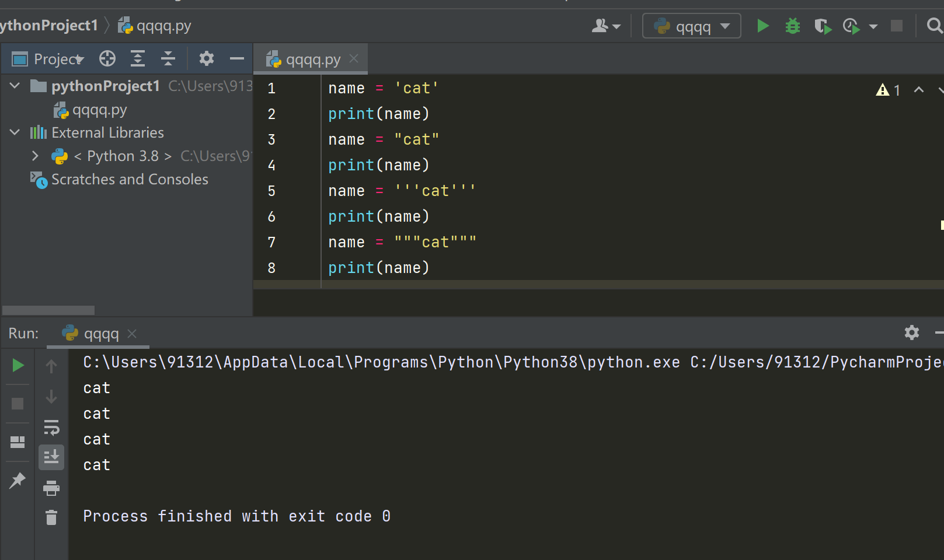Start debugging with the bug icon
Viewport: 944px width, 560px height.
coord(792,26)
